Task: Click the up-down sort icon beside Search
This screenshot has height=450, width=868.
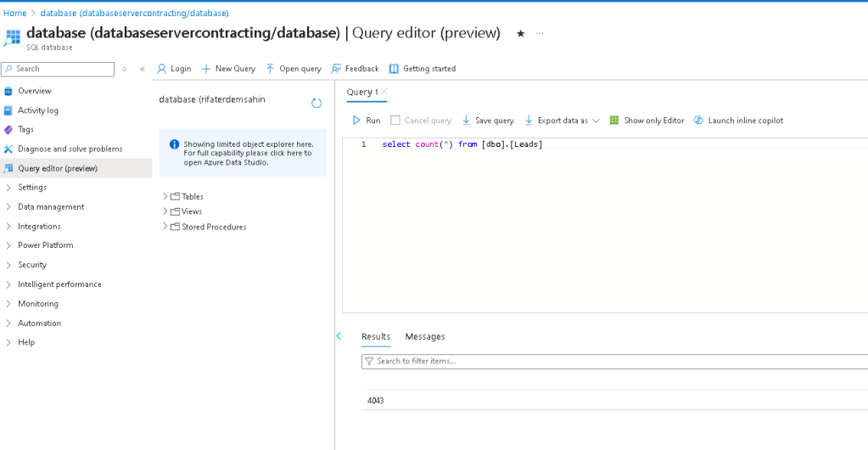Action: click(x=125, y=70)
